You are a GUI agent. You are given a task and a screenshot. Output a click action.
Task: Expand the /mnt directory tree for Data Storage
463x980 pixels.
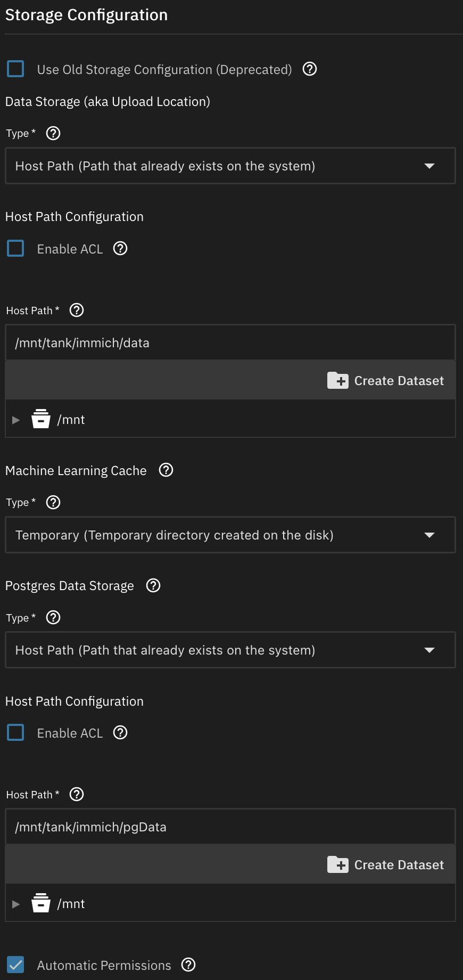pyautogui.click(x=16, y=419)
